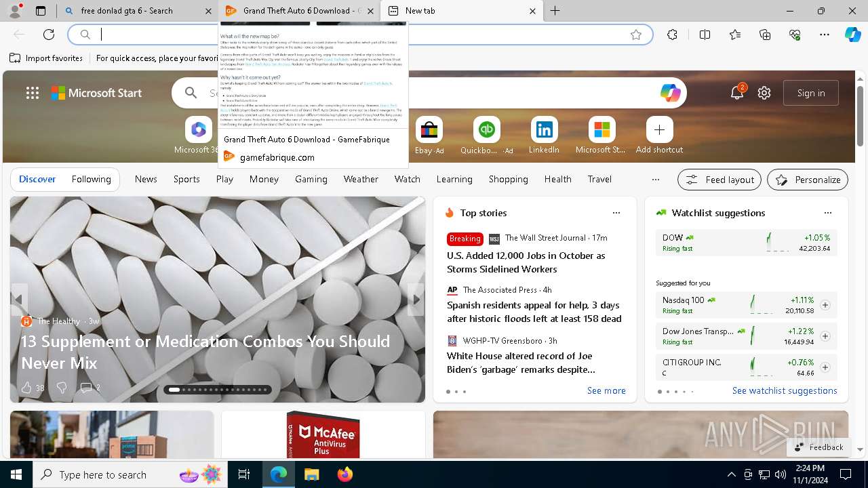This screenshot has width=868, height=488.
Task: Click Import favorites in the bookmarks bar
Action: point(46,58)
